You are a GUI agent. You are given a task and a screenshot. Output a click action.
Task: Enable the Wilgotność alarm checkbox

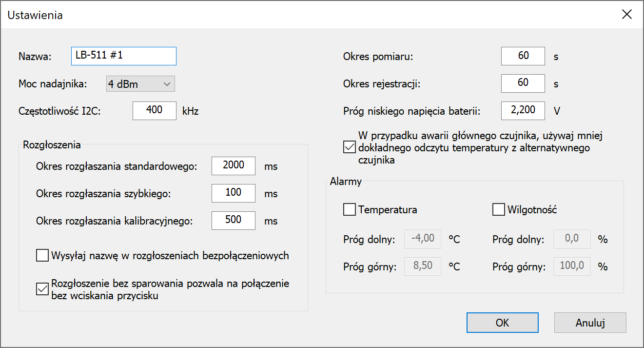click(x=498, y=210)
